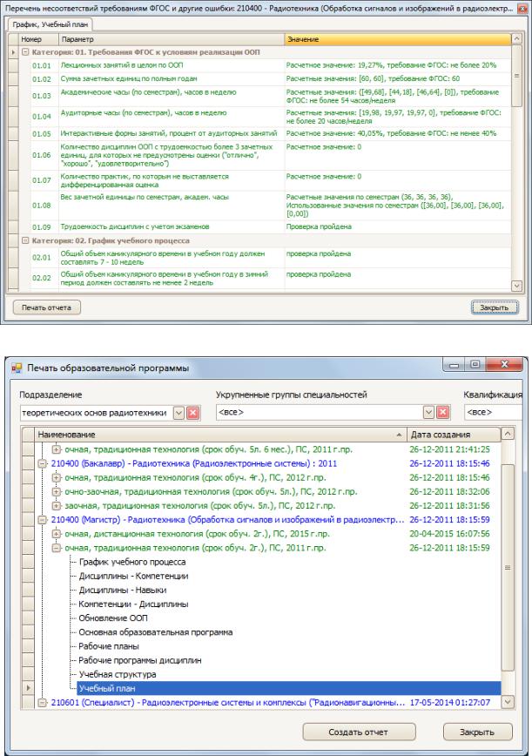Click scroll-up arrow of ФГОС errors grid
The width and height of the screenshot is (532, 756).
click(516, 38)
